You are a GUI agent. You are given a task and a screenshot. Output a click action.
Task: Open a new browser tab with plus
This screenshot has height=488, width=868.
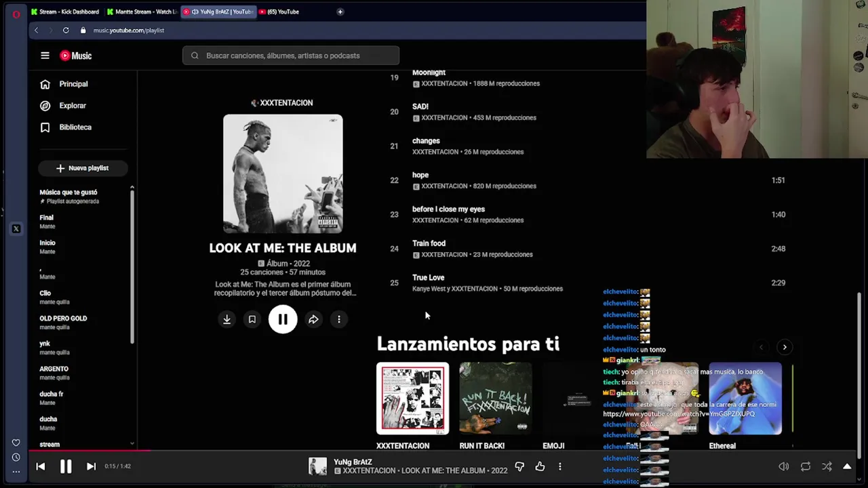[340, 12]
